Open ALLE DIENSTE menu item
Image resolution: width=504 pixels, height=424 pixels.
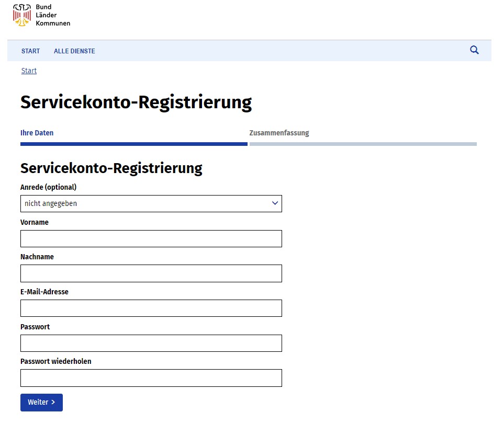click(74, 51)
